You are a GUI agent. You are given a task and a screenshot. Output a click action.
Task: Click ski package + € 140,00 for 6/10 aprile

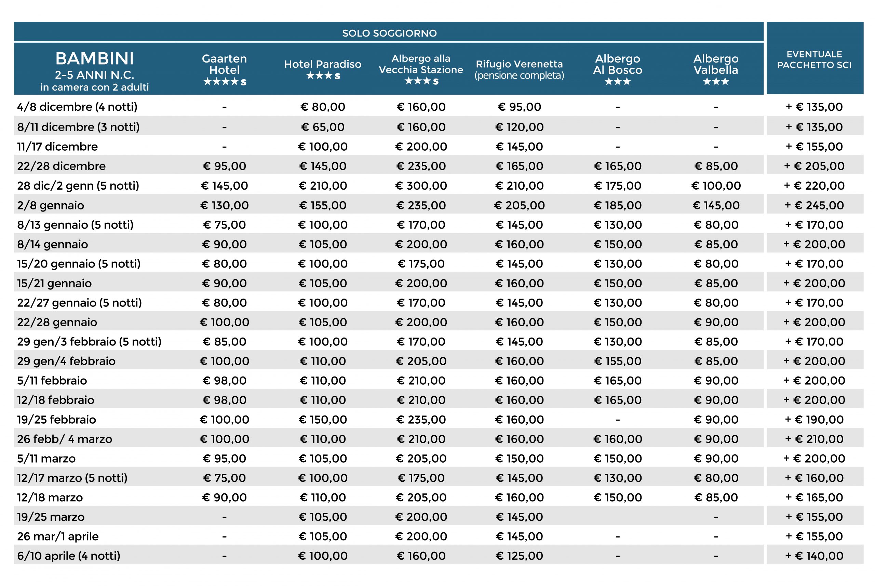(814, 557)
